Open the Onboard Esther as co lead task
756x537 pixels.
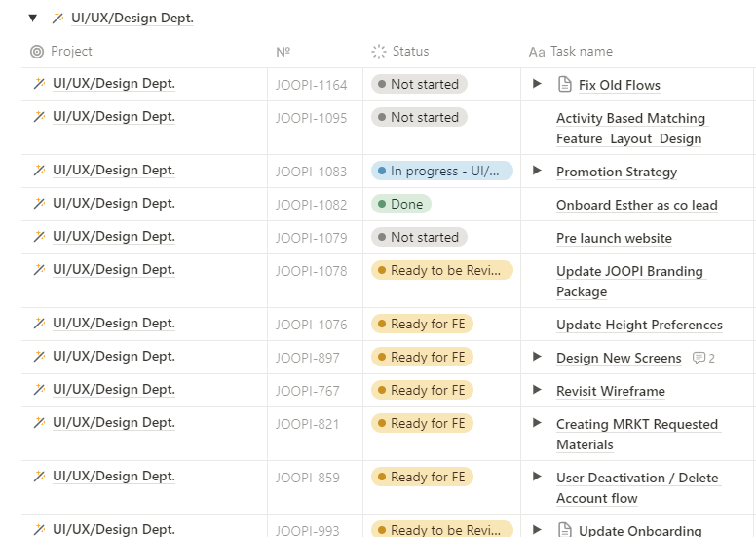637,205
